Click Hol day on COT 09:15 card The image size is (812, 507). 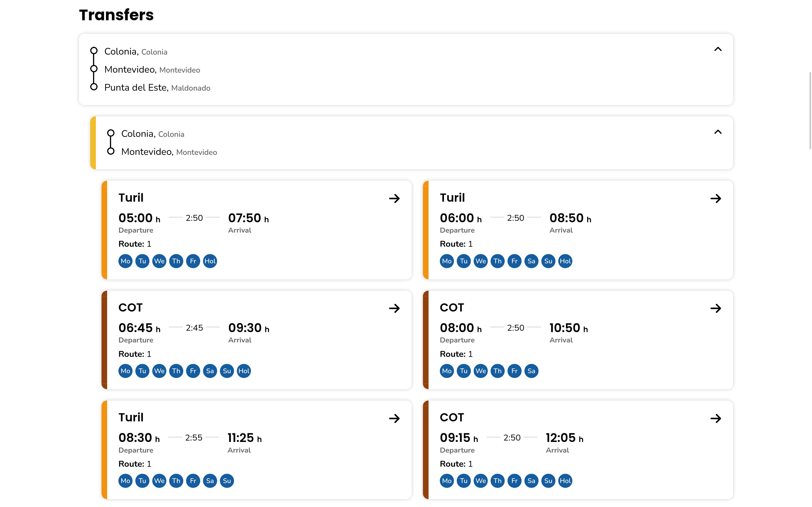[x=565, y=481]
